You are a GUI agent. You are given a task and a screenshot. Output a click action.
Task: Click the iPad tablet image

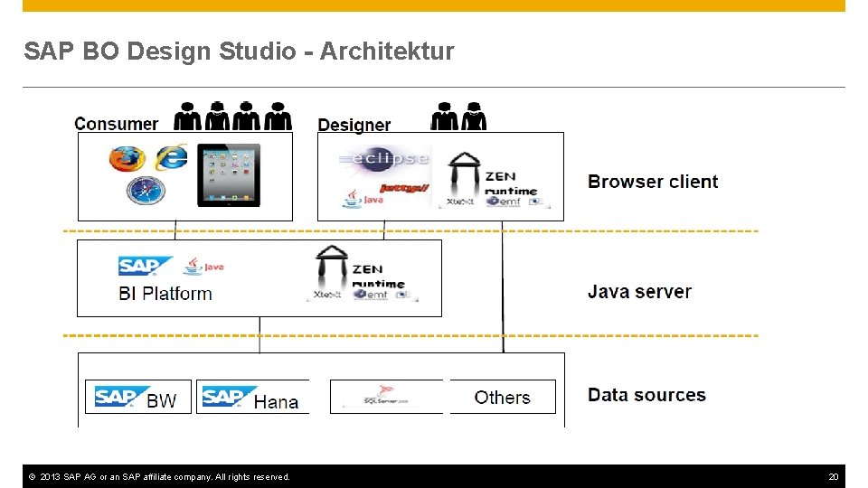229,174
